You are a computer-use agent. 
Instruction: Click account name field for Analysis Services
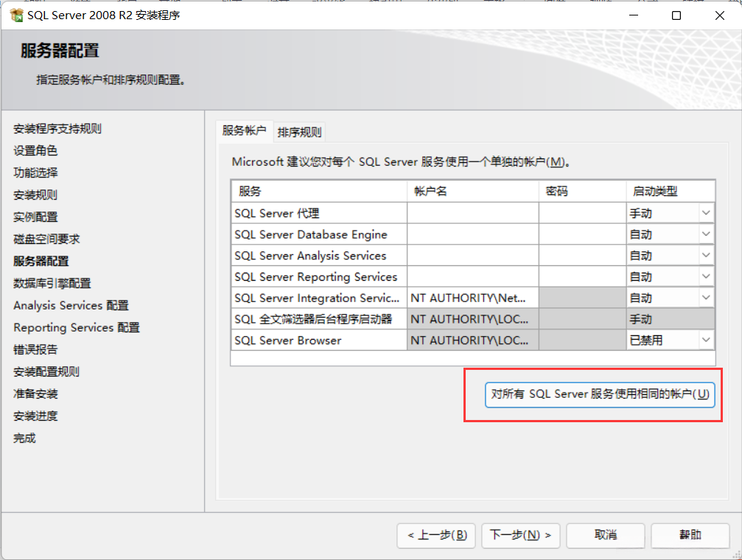[x=473, y=256]
